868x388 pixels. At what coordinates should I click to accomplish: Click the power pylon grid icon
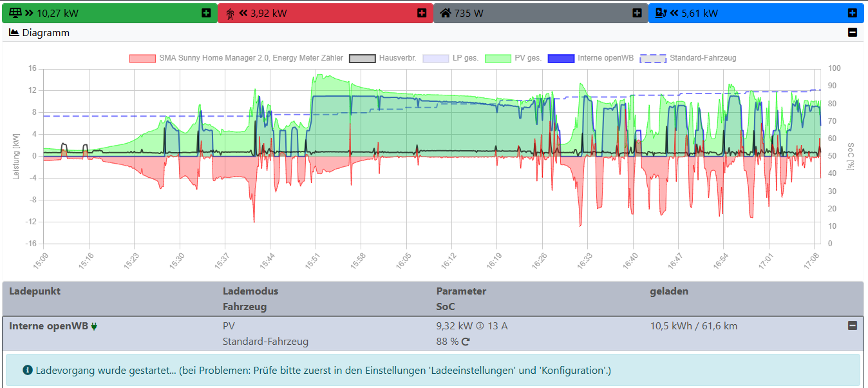click(231, 13)
